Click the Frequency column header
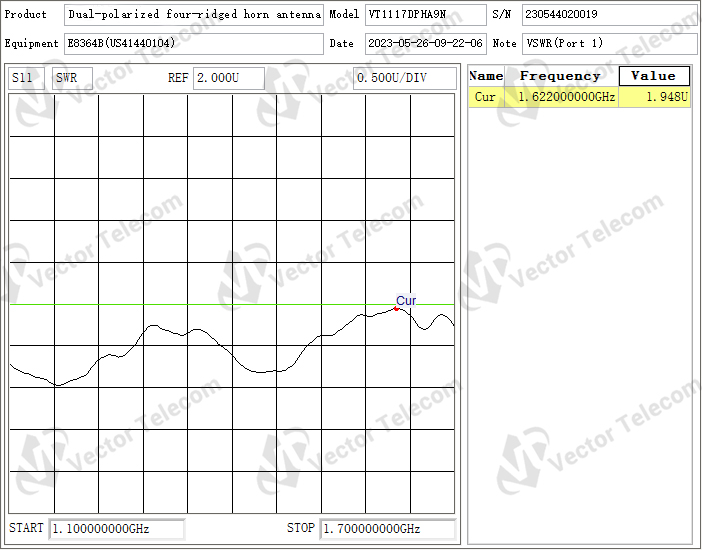 [x=561, y=76]
